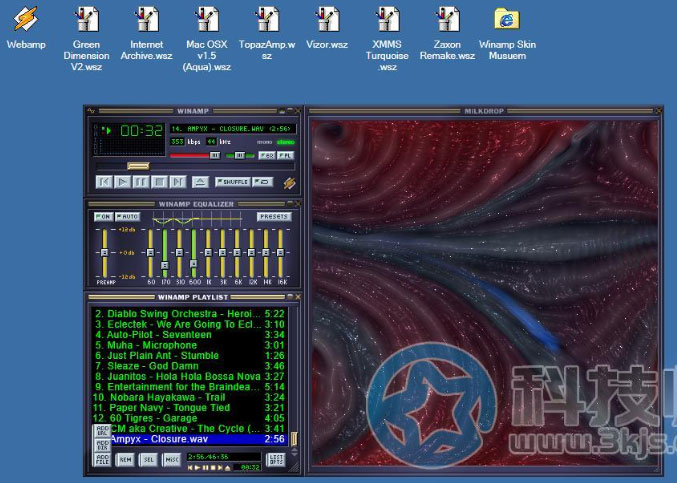The width and height of the screenshot is (677, 483).
Task: Open the Winamp Skin Musuem shortcut
Action: [x=507, y=33]
